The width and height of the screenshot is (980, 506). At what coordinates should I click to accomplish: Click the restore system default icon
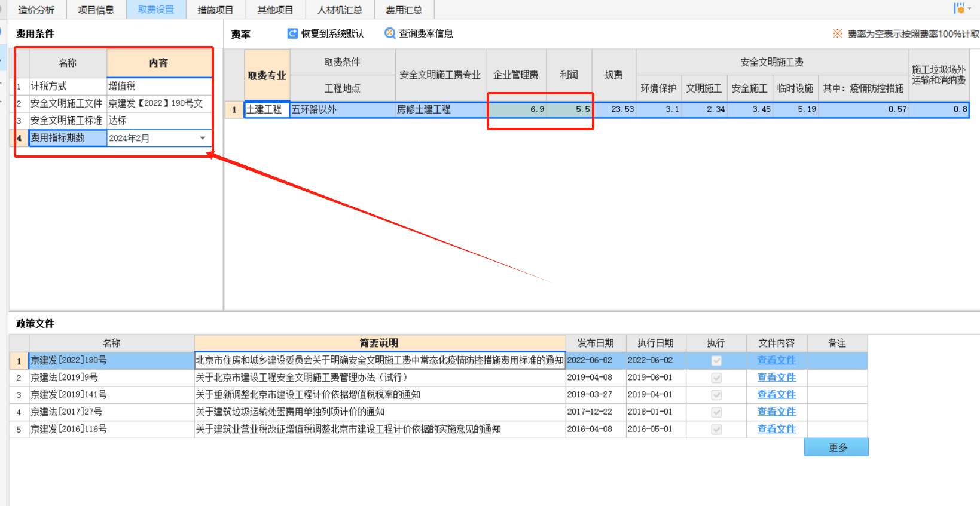292,33
